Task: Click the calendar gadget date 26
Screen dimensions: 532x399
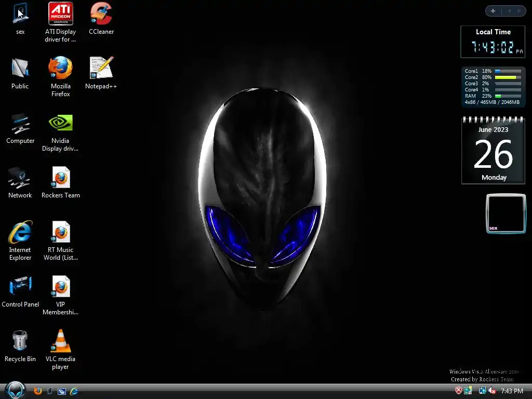Action: pyautogui.click(x=494, y=155)
